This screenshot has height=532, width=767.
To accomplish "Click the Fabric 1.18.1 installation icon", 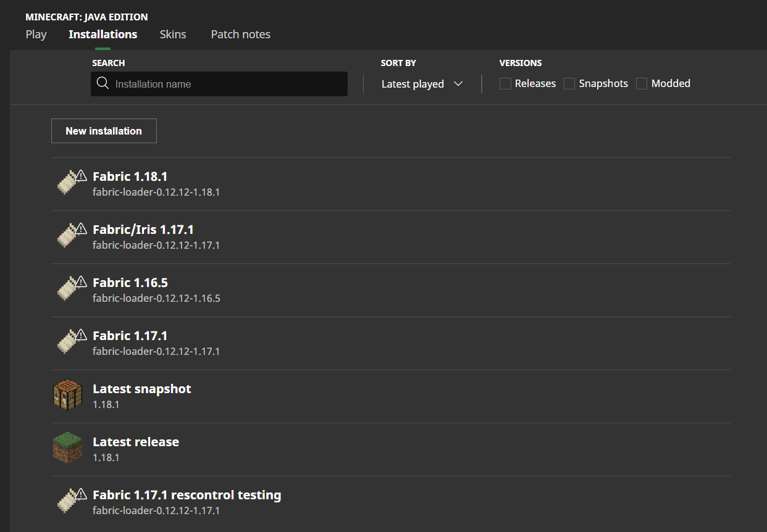I will click(x=67, y=184).
